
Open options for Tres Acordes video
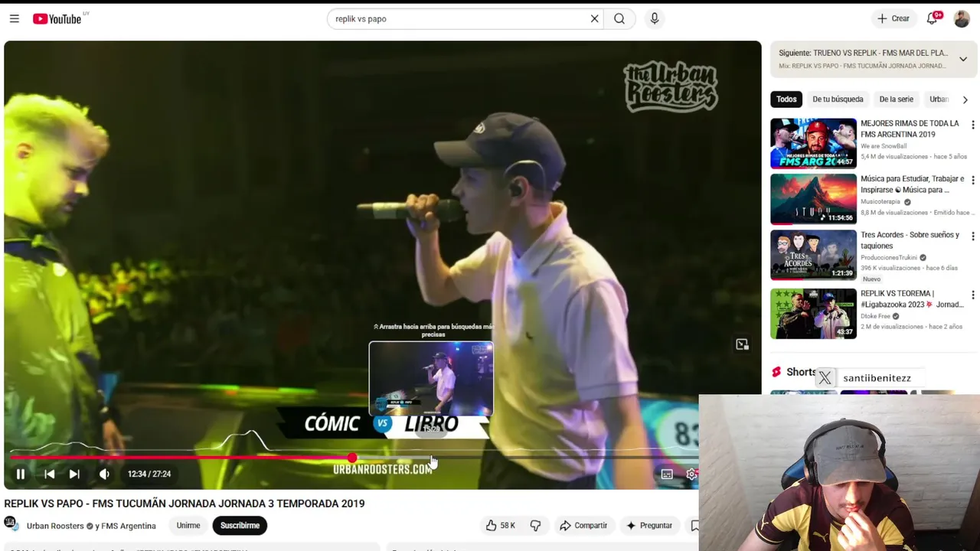click(x=973, y=236)
